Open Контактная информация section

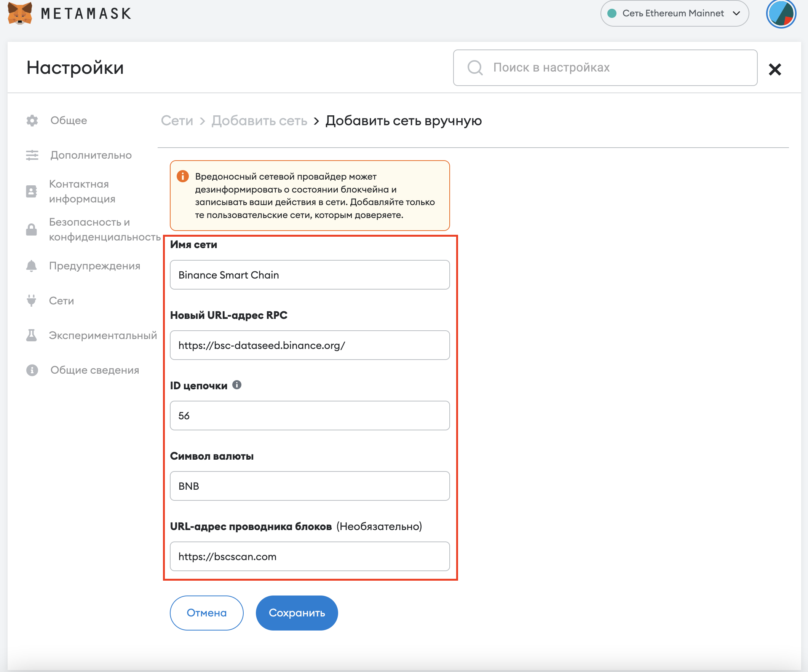coord(82,191)
